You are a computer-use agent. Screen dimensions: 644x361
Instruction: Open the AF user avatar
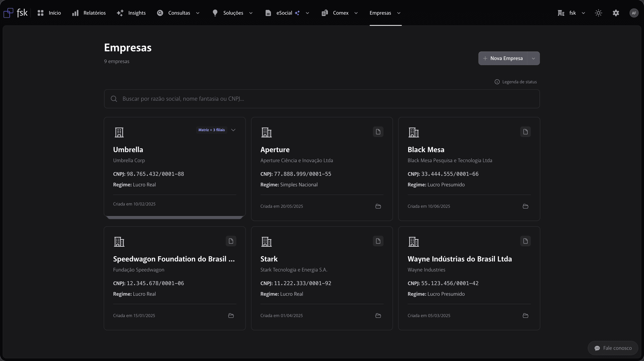click(634, 13)
